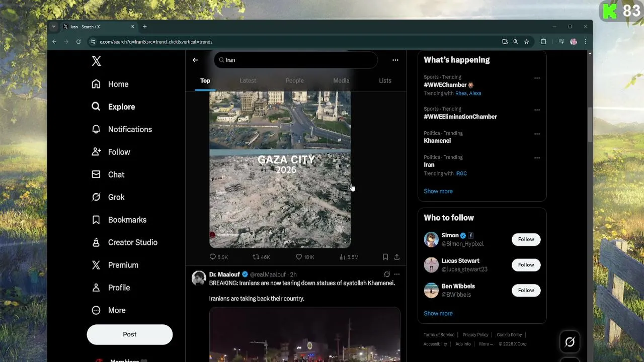Open the Chrome extensions puzzle icon
This screenshot has height=362, width=644.
(543, 42)
